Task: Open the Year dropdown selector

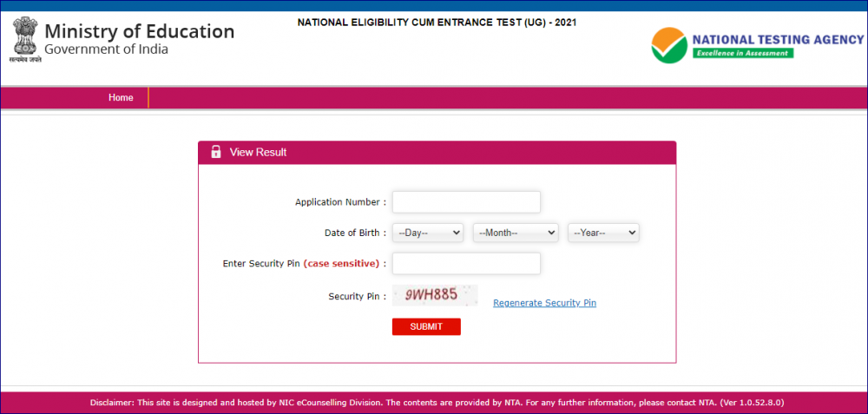Action: click(x=603, y=233)
